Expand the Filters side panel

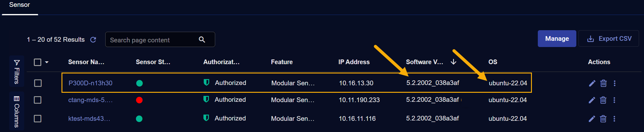17,72
